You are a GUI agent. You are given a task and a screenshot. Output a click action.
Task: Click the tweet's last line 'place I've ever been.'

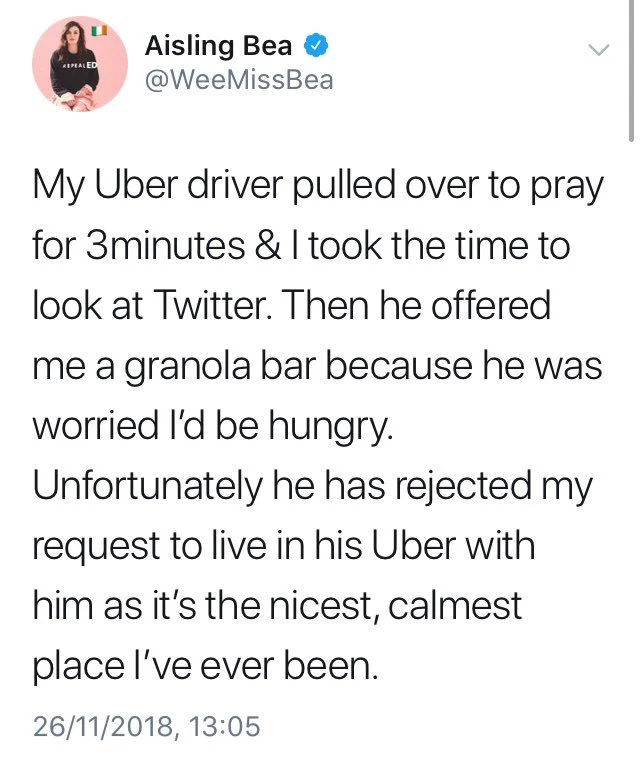(x=207, y=665)
